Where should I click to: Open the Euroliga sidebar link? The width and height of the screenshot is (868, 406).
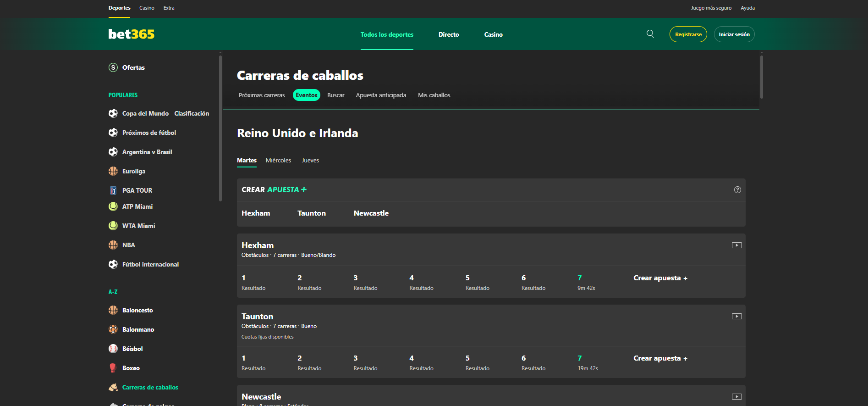pyautogui.click(x=134, y=171)
